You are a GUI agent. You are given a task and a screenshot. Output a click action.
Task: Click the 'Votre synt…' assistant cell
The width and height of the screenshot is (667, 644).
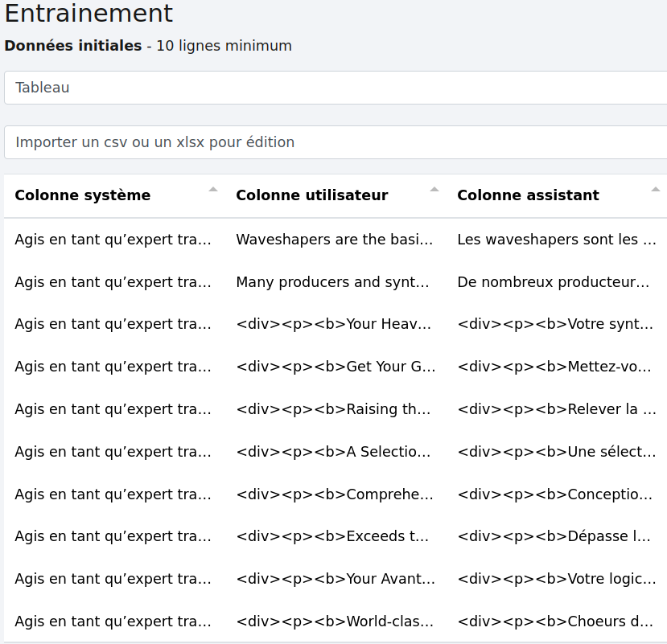pos(557,325)
